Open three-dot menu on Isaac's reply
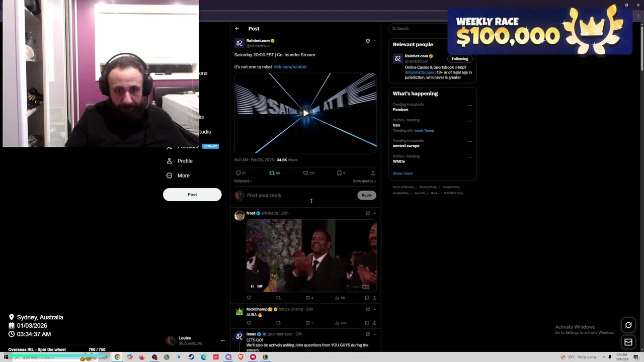 (374, 334)
